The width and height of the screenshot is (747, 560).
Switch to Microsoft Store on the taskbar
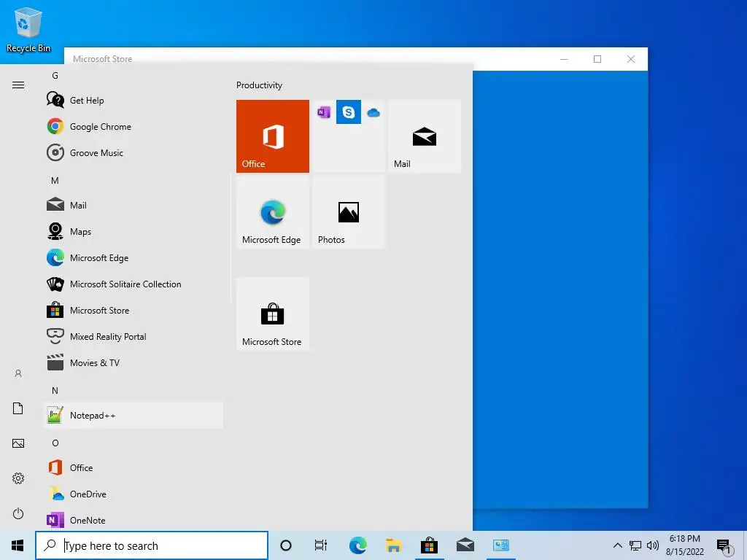(429, 545)
